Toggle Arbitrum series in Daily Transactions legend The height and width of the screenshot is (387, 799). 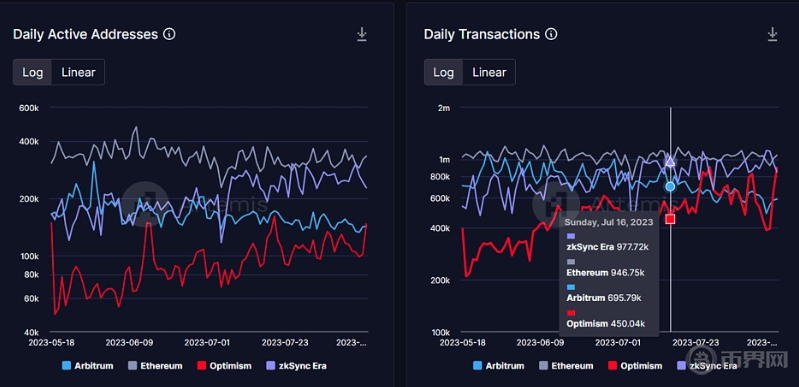coord(498,366)
